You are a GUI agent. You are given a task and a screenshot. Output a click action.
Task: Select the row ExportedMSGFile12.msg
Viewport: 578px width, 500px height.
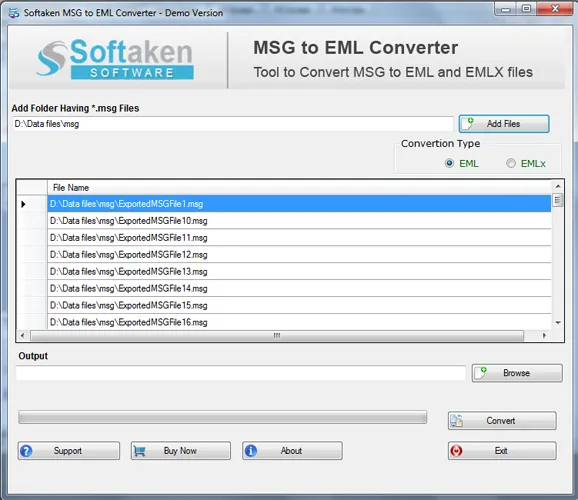pos(299,255)
